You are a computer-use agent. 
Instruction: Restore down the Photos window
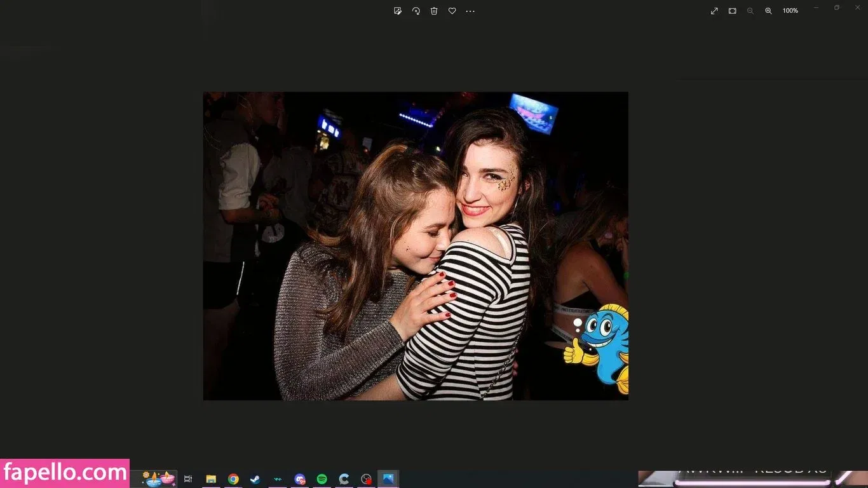[837, 8]
